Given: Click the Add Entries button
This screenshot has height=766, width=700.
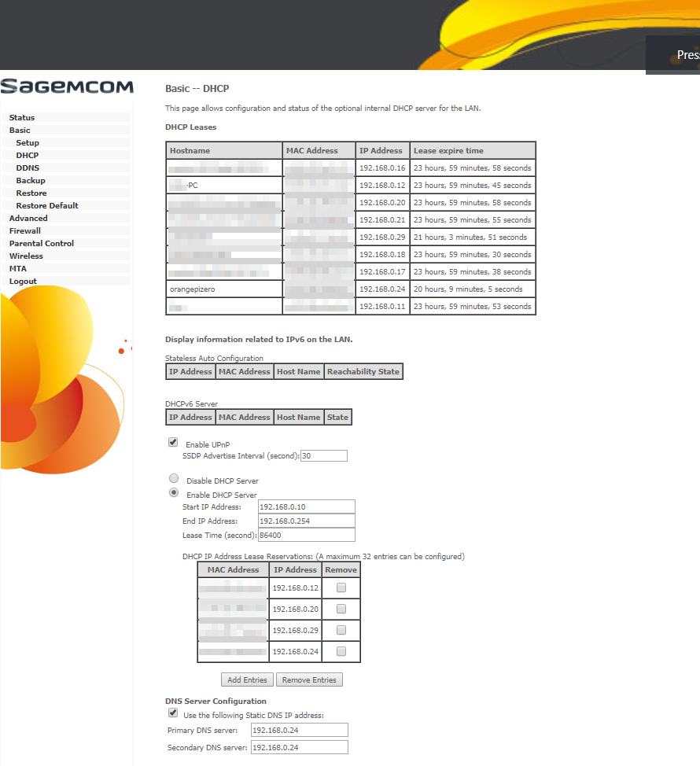Looking at the screenshot, I should tap(247, 680).
